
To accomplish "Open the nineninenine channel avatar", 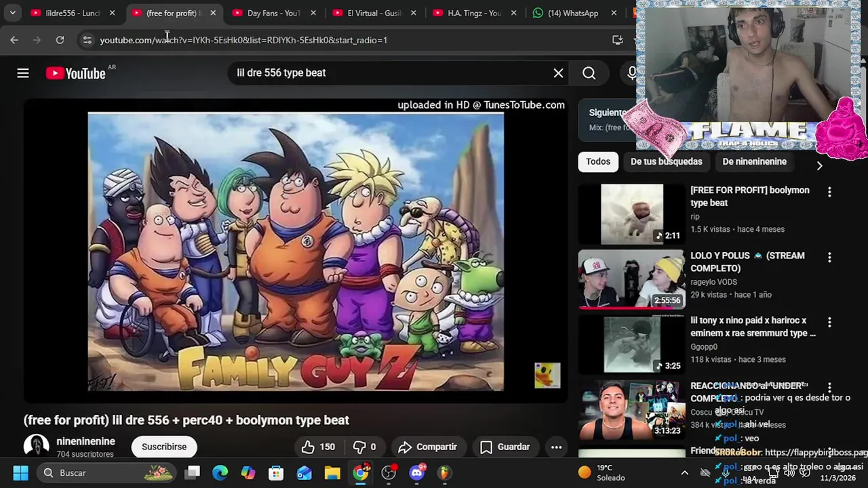I will click(x=37, y=447).
